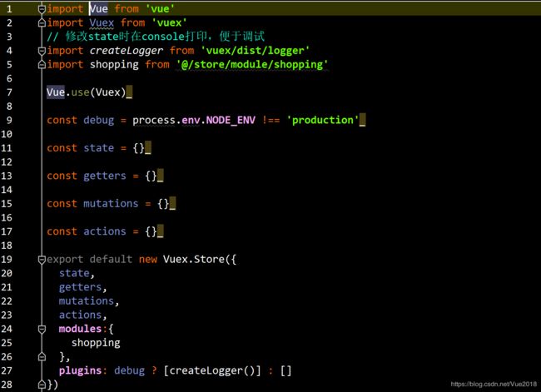Click 'actions,' property on line 23
Viewport: 541px width, 392px height.
pyautogui.click(x=82, y=315)
